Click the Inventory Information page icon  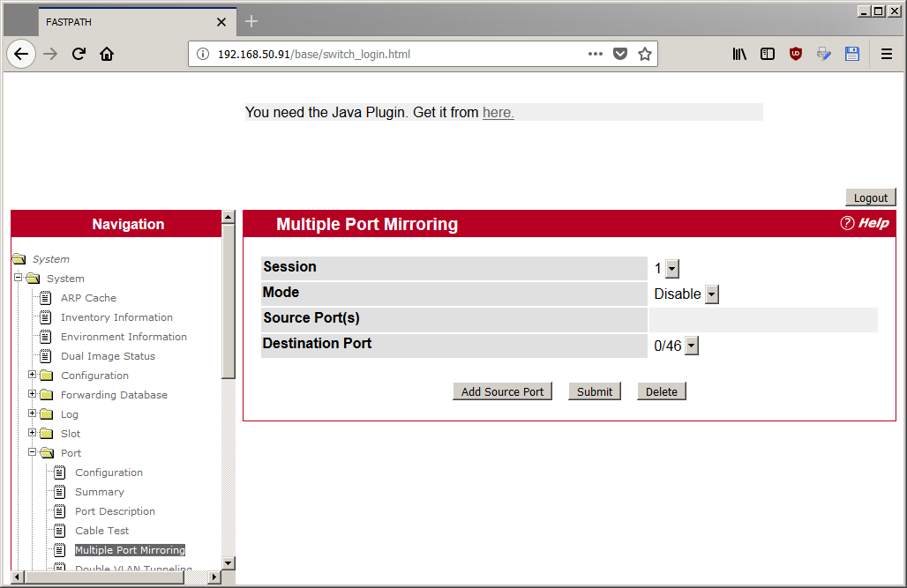tap(46, 317)
